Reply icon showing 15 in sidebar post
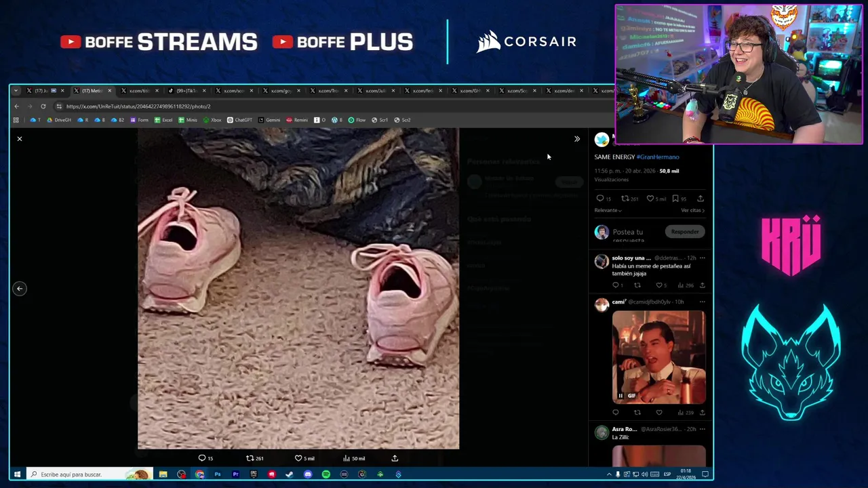The height and width of the screenshot is (488, 868). coord(604,199)
